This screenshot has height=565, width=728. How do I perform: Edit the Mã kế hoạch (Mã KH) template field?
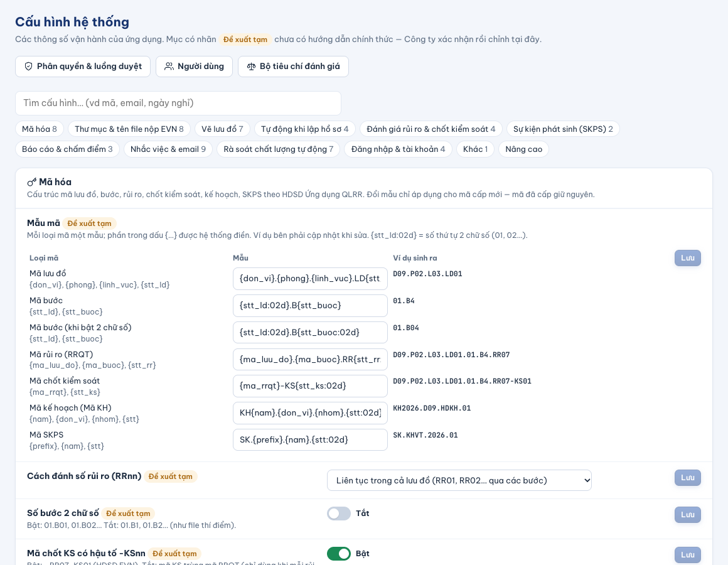pos(310,412)
